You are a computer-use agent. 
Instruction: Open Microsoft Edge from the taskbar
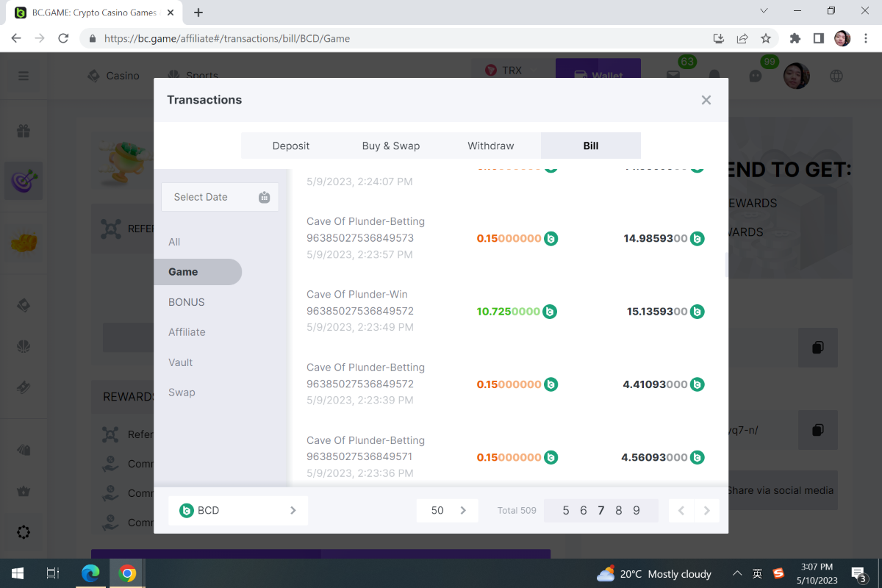point(90,573)
